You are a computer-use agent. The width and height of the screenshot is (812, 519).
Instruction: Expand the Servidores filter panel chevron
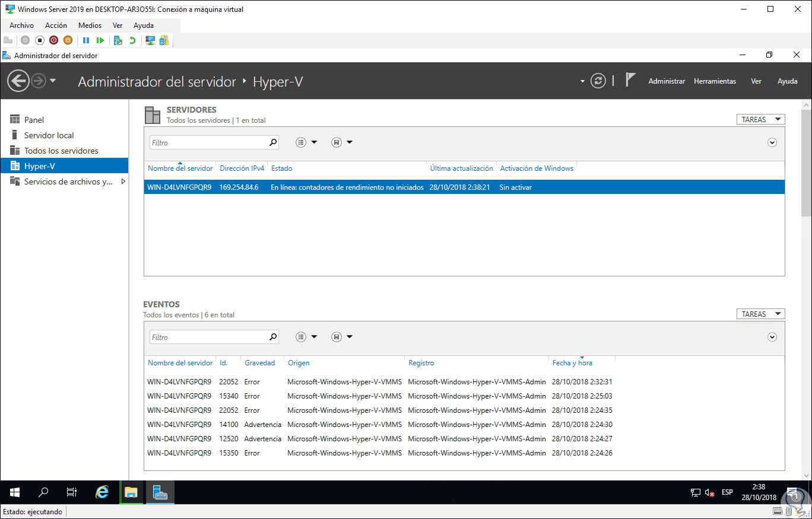[x=772, y=142]
